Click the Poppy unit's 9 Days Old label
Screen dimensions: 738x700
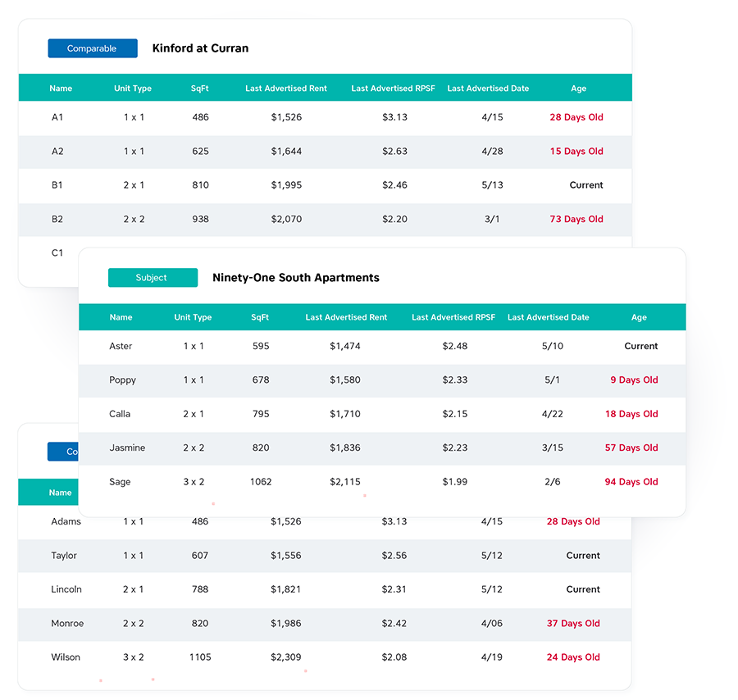pyautogui.click(x=634, y=380)
